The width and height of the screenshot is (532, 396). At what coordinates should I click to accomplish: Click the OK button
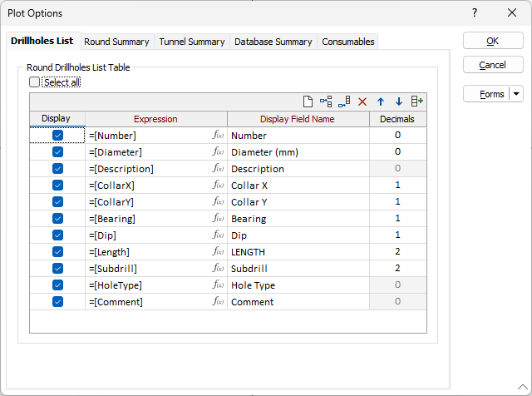point(493,41)
